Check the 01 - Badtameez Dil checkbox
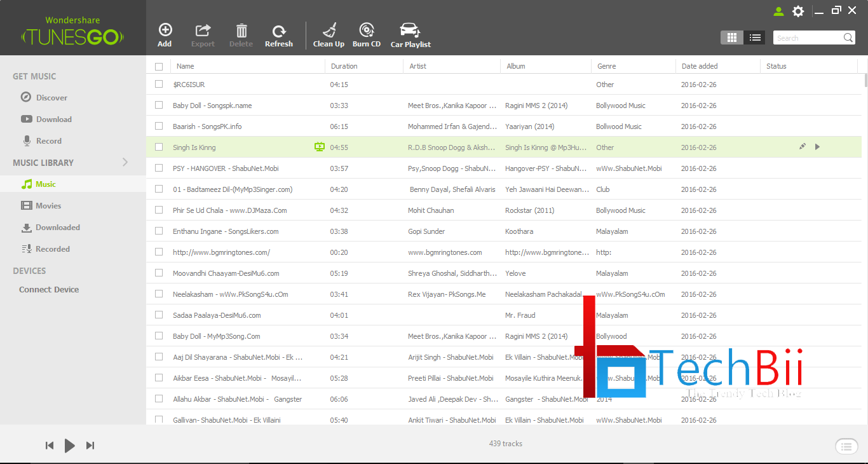Viewport: 868px width, 464px height. 159,189
